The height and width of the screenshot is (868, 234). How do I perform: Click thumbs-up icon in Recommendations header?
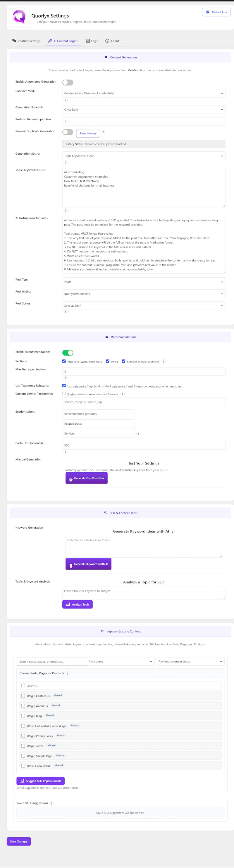tap(107, 336)
